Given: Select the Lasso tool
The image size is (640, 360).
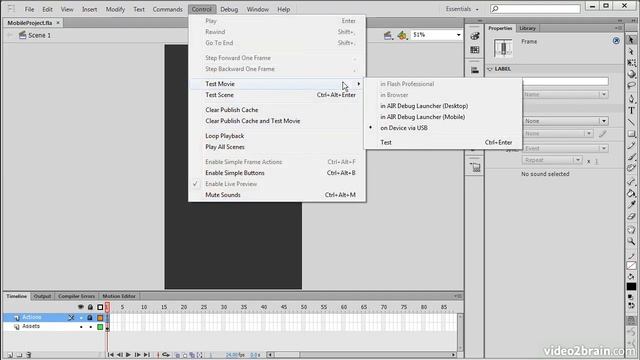Looking at the screenshot, I should point(631,85).
